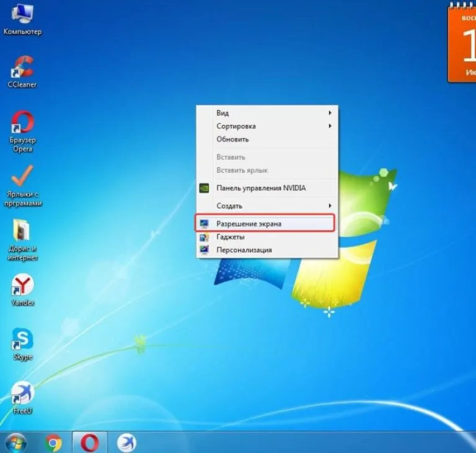Image resolution: width=476 pixels, height=453 pixels.
Task: Click the orange calendar gadget
Action: [x=462, y=43]
